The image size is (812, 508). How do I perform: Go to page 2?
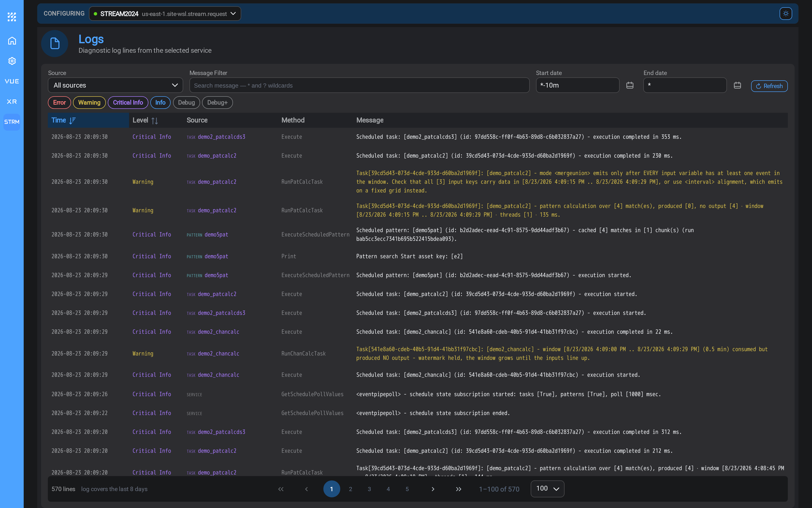point(350,489)
